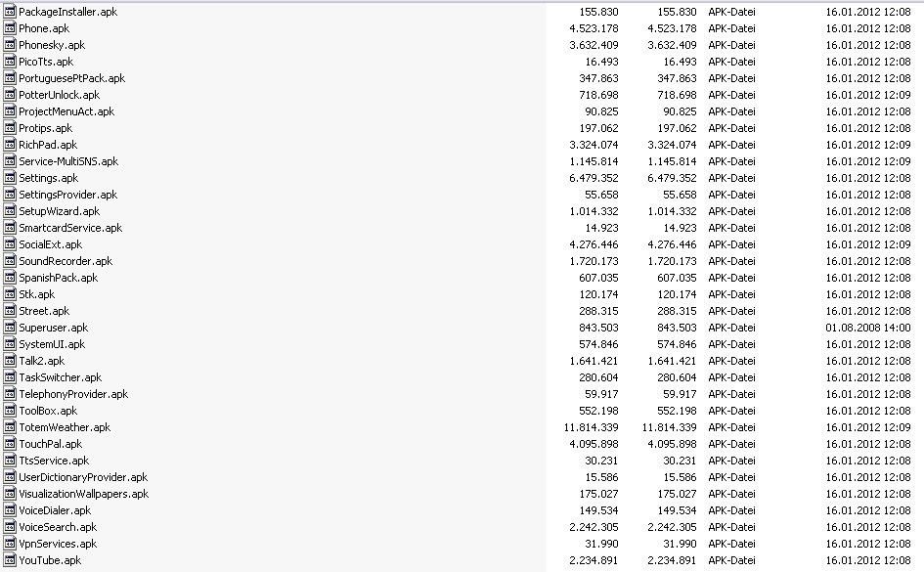Select the file name Superuser.apk
The image size is (924, 572).
(53, 329)
